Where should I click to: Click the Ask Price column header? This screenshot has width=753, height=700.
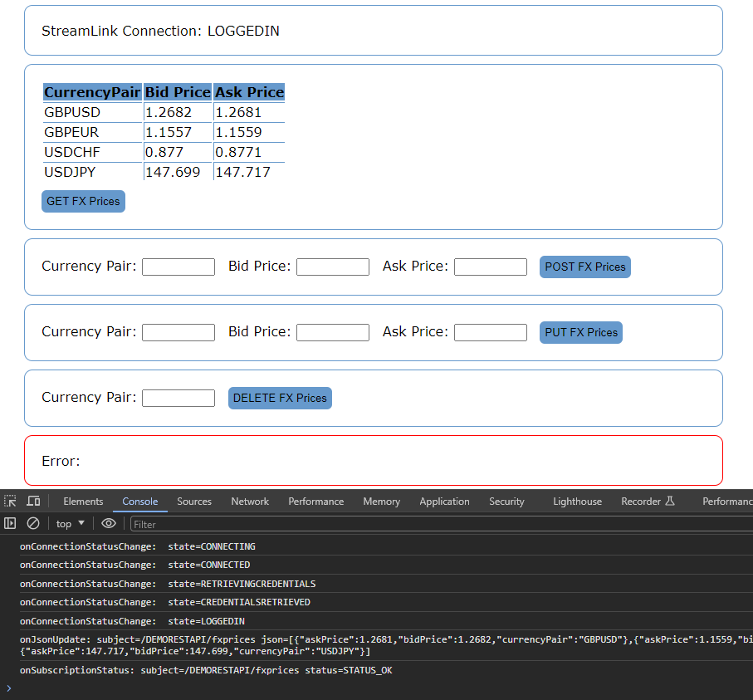pos(249,92)
